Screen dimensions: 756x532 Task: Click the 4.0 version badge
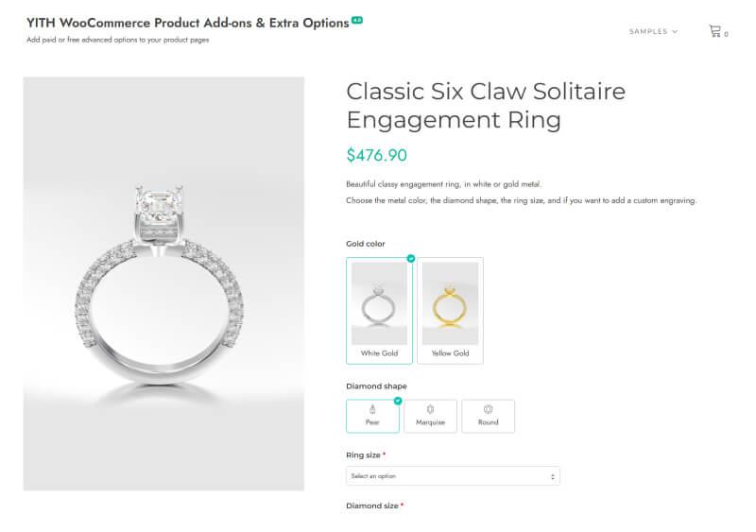point(357,20)
